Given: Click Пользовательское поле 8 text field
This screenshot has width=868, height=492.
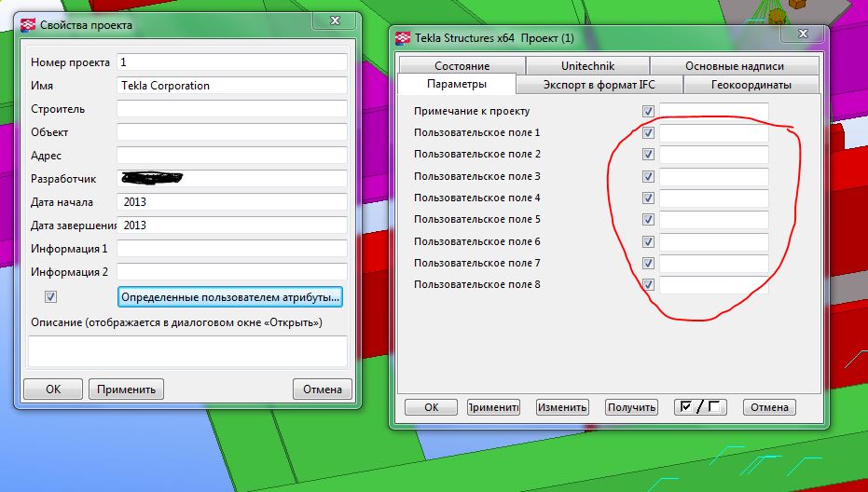Looking at the screenshot, I should (713, 284).
